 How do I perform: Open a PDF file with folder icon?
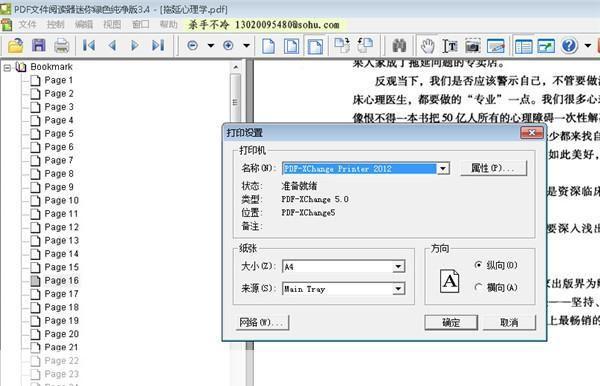(x=15, y=46)
